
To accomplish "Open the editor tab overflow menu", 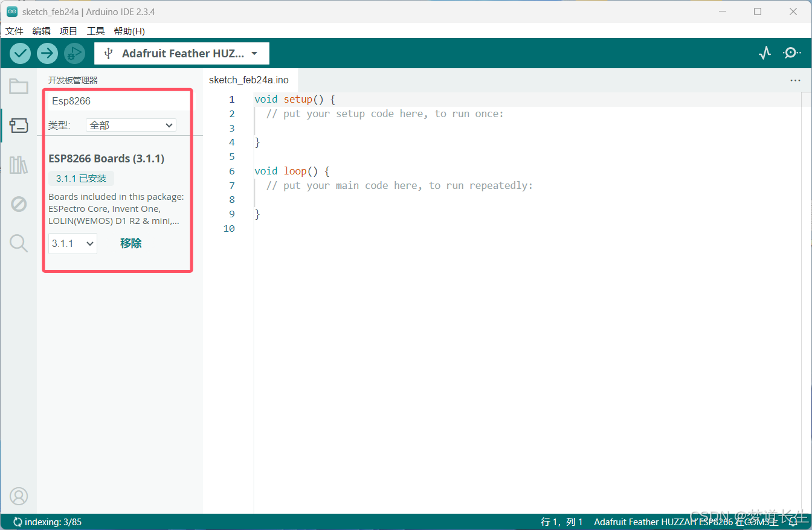I will (795, 80).
